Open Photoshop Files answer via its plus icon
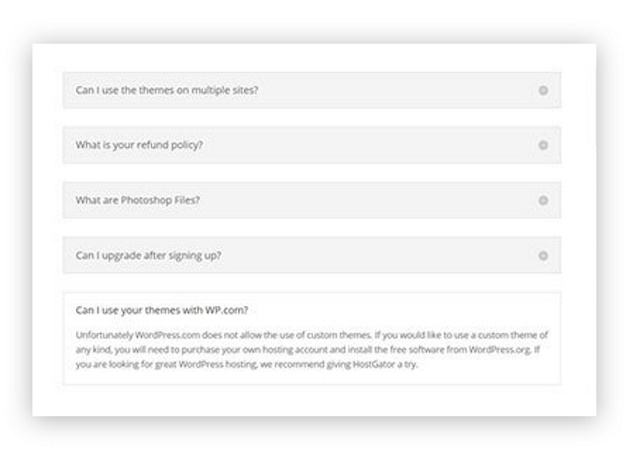Viewport: 640px width, 450px height. click(543, 200)
